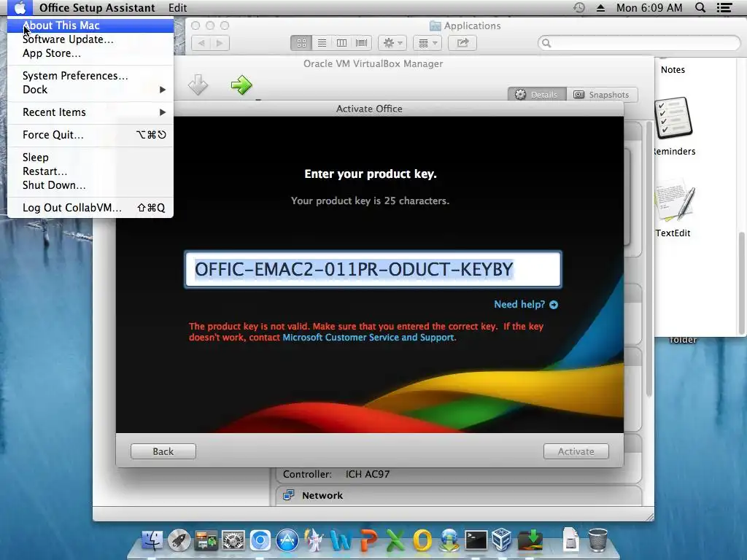Go back in Finder window

click(x=201, y=43)
